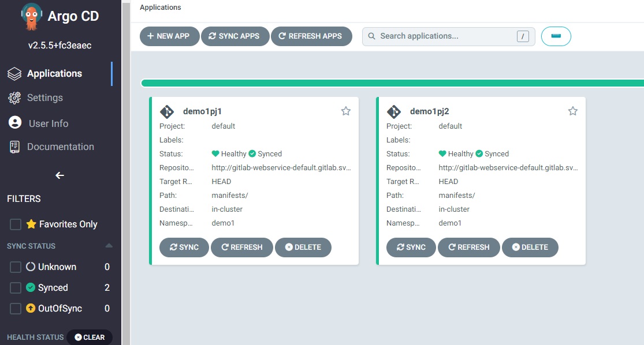Click the Healthy heart icon on demo1pj1
The width and height of the screenshot is (644, 345).
(215, 154)
